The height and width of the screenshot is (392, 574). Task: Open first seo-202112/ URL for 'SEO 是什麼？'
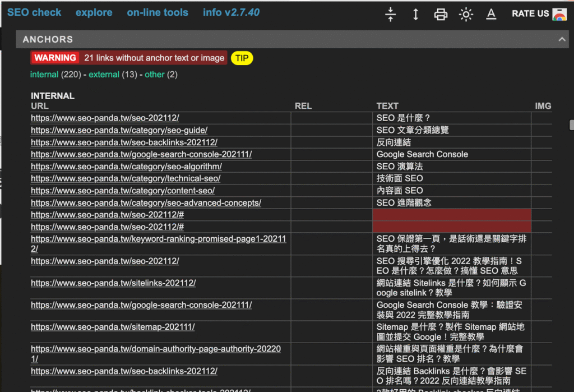(105, 118)
